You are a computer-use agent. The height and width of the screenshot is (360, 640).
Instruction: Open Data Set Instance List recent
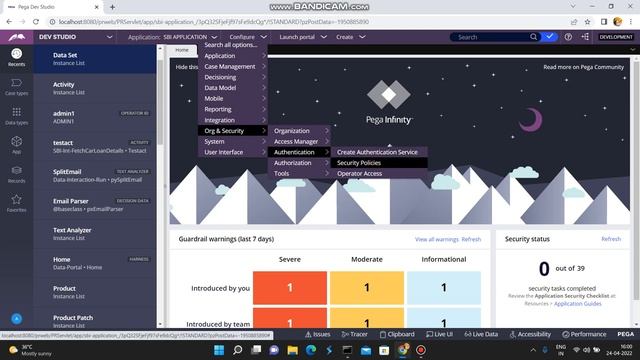[95, 59]
